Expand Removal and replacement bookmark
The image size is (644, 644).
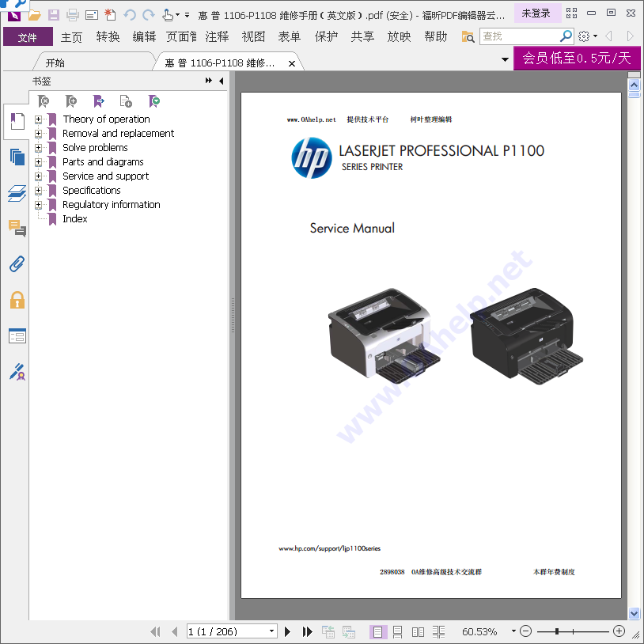(x=38, y=134)
